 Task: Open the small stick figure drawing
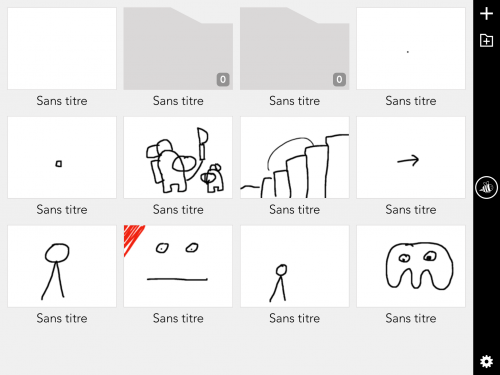point(294,266)
